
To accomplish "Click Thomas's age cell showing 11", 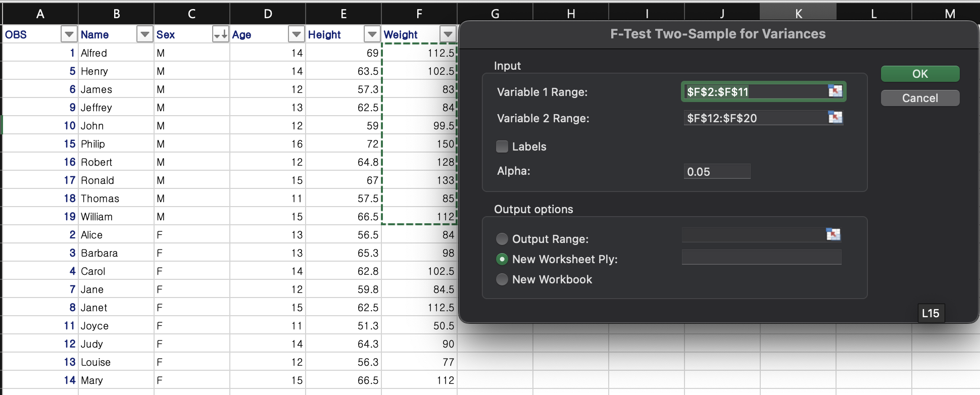I will click(268, 199).
